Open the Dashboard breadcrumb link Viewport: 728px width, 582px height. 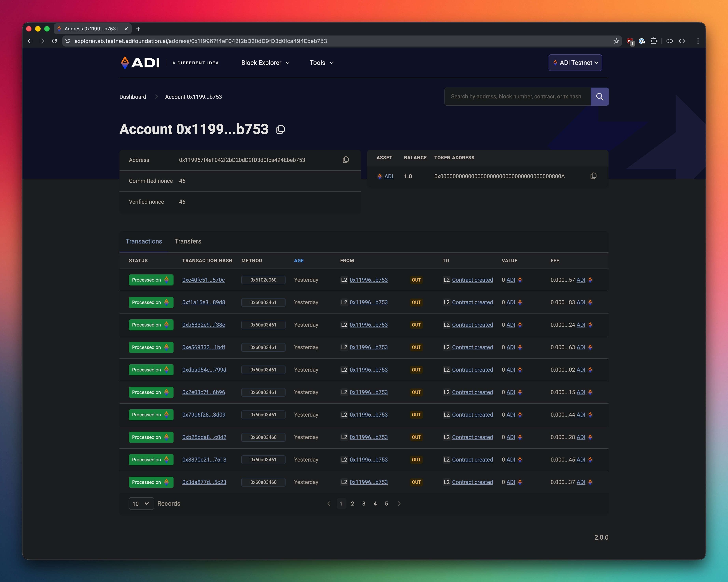coord(133,97)
